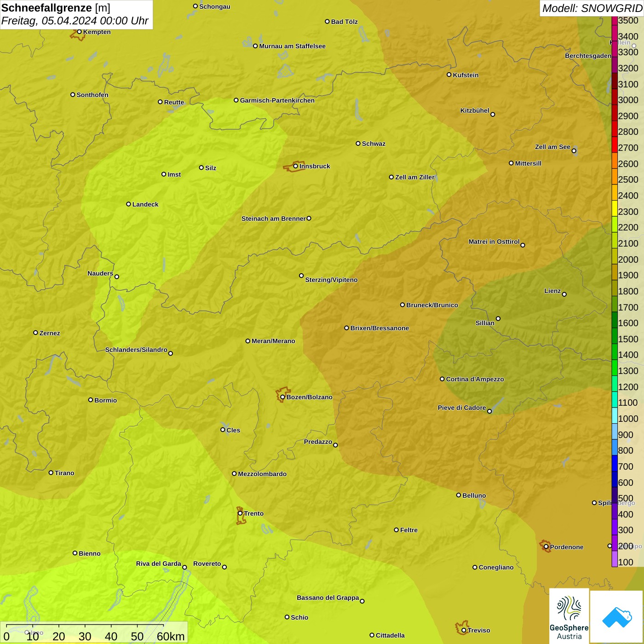This screenshot has height=644, width=644.
Task: Click the Nauders location dot
Action: click(x=117, y=277)
